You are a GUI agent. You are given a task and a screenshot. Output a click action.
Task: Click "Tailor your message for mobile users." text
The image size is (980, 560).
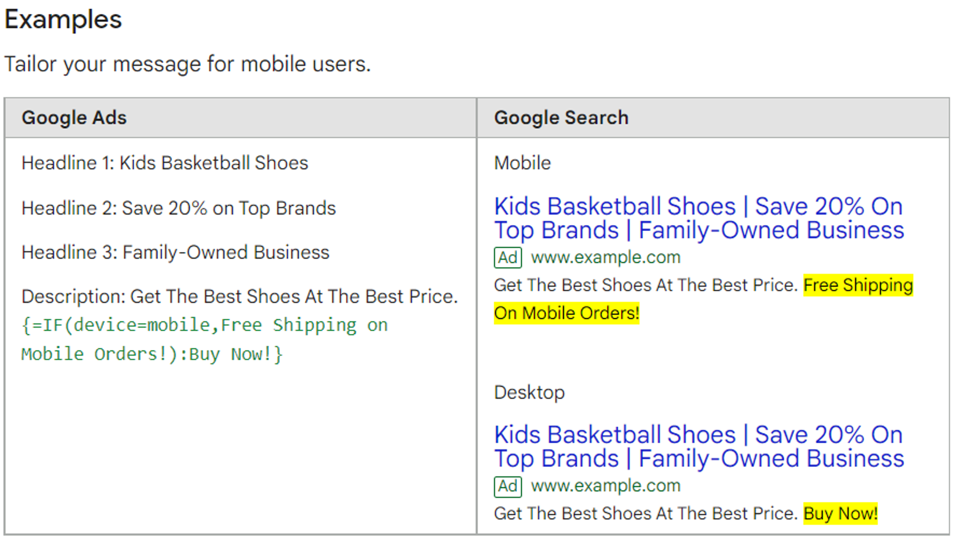coord(188,64)
